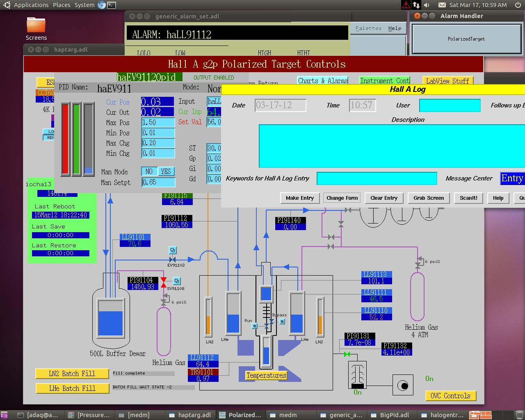Image resolution: width=525 pixels, height=420 pixels.
Task: Launch the browser icon in top panel
Action: [x=102, y=5]
